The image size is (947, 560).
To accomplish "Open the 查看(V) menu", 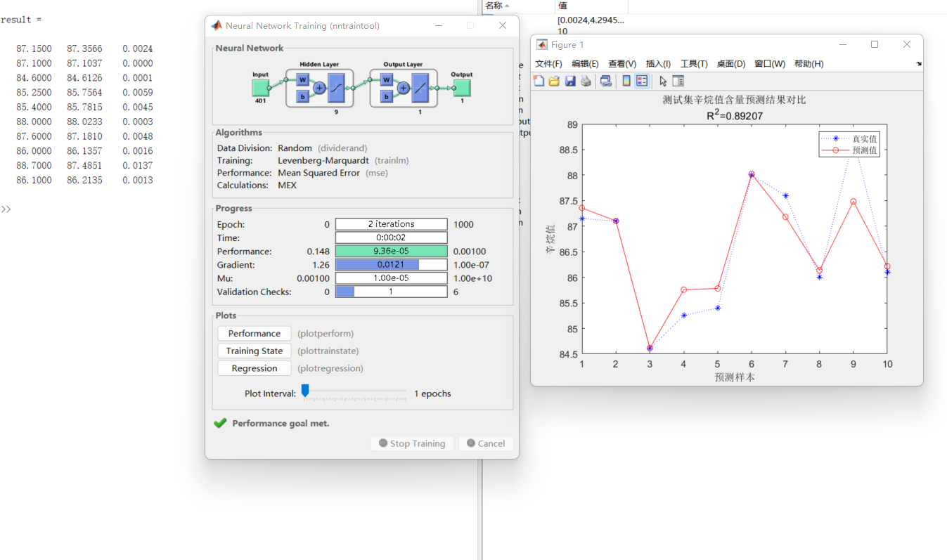I will tap(622, 64).
